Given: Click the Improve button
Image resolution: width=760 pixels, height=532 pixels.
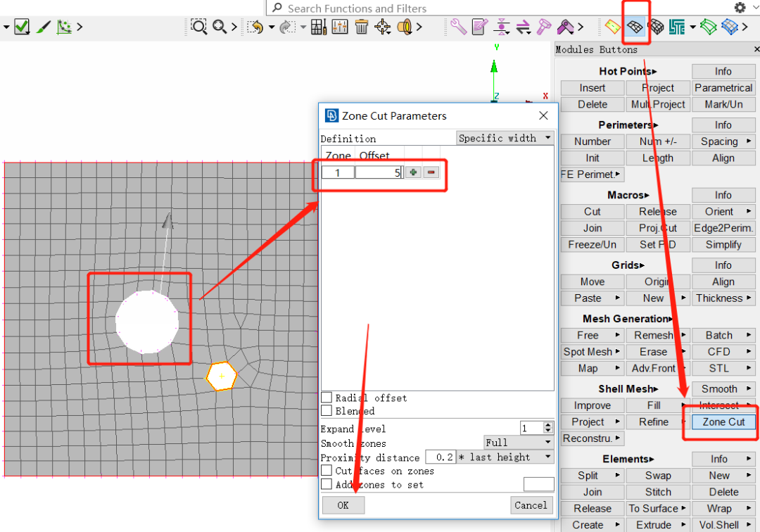Looking at the screenshot, I should [x=593, y=405].
